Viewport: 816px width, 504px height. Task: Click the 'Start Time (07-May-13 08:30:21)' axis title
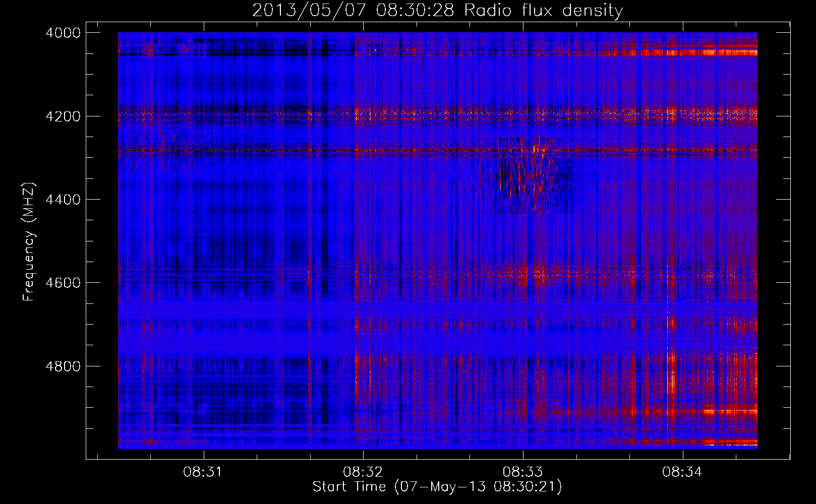[x=437, y=487]
